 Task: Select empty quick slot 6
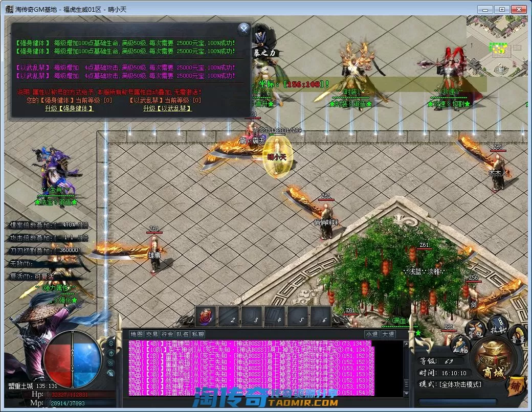[x=321, y=316]
